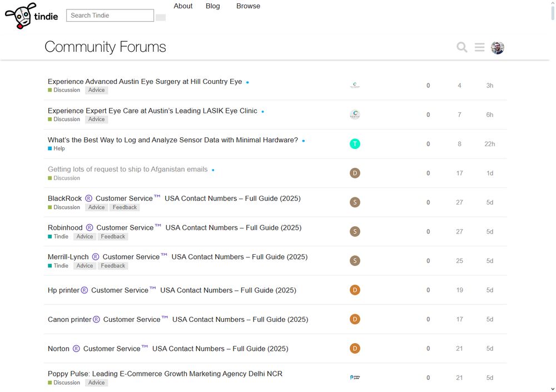The width and height of the screenshot is (556, 392).
Task: Open Canon printer Customer Service topic
Action: (178, 319)
